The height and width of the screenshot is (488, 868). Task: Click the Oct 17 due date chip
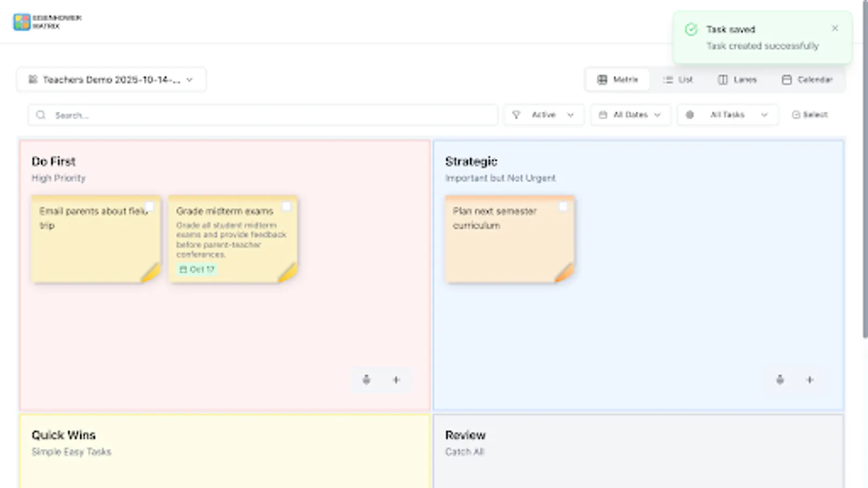click(x=197, y=269)
